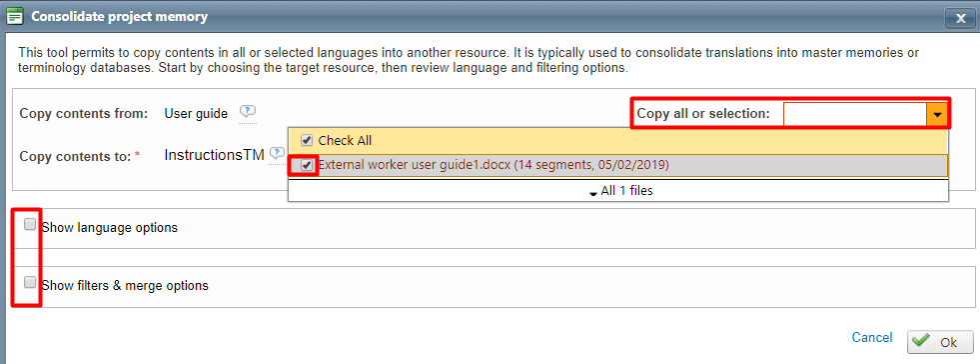
Task: Enable Show language options checkbox
Action: pos(30,225)
